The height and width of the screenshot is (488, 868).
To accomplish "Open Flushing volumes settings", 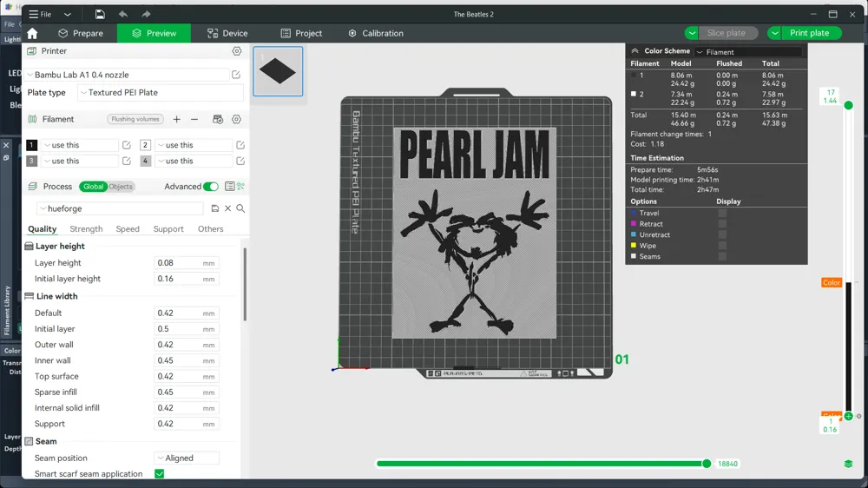I will tap(135, 119).
